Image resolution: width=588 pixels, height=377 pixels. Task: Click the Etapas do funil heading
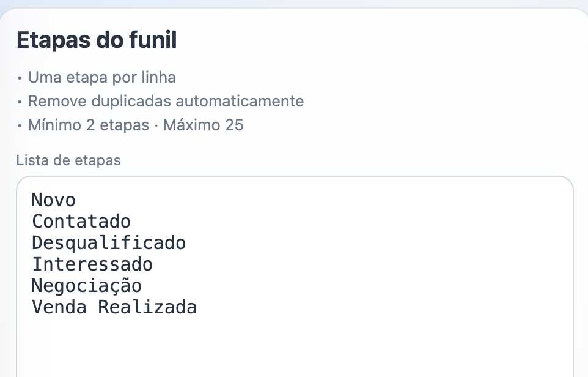pyautogui.click(x=97, y=40)
